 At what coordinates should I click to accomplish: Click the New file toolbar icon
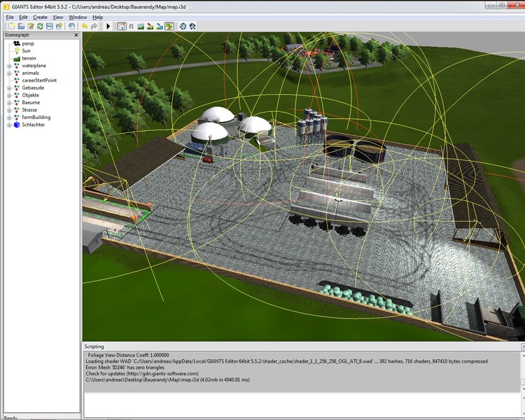pos(12,26)
